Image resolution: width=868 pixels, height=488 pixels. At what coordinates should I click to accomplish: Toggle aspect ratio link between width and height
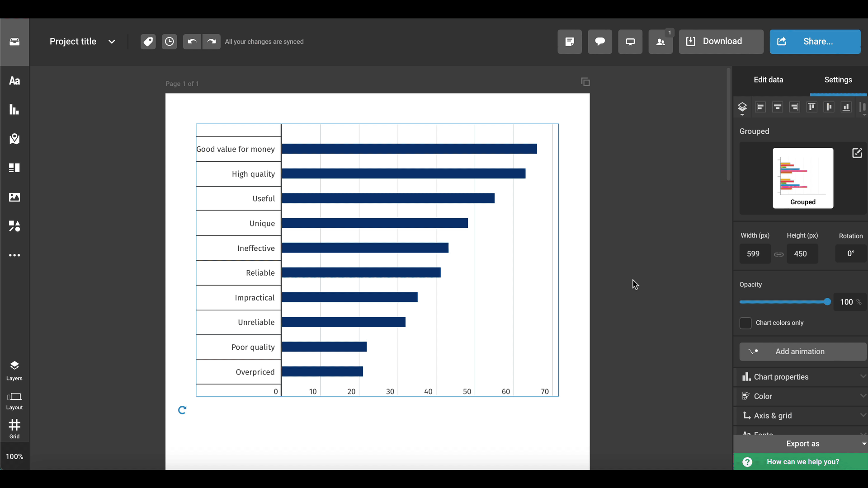pyautogui.click(x=778, y=254)
